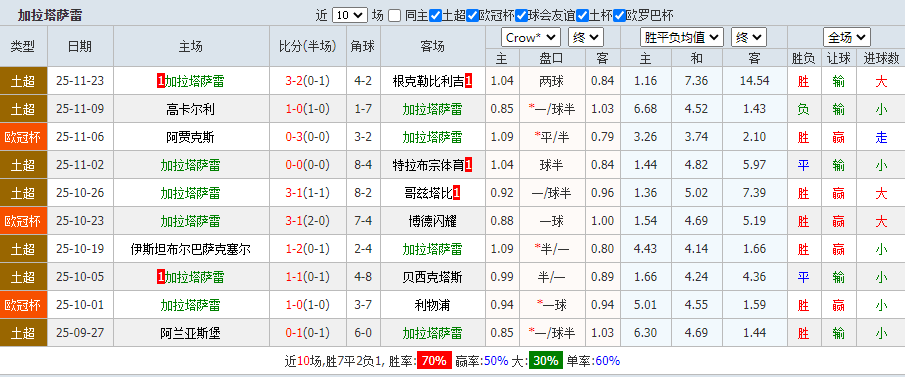The height and width of the screenshot is (377, 905).
Task: Click the 4-2 corner count on 25-11-23
Action: [362, 81]
